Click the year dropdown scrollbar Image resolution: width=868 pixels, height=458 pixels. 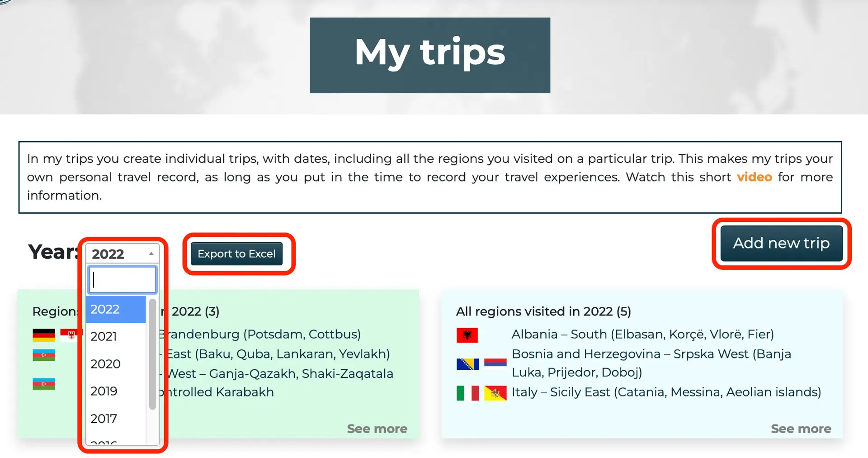152,354
